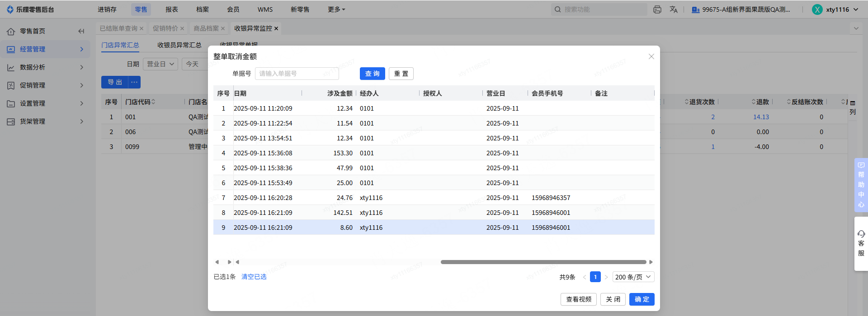Screen dimensions: 868x316
Task: Click the print icon in top bar
Action: [657, 9]
